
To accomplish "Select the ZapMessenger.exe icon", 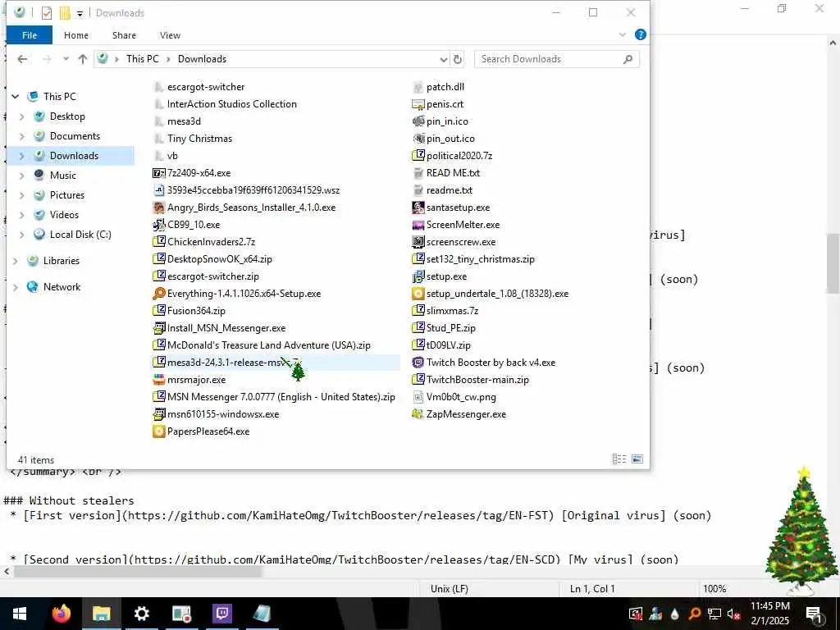I will (x=418, y=414).
